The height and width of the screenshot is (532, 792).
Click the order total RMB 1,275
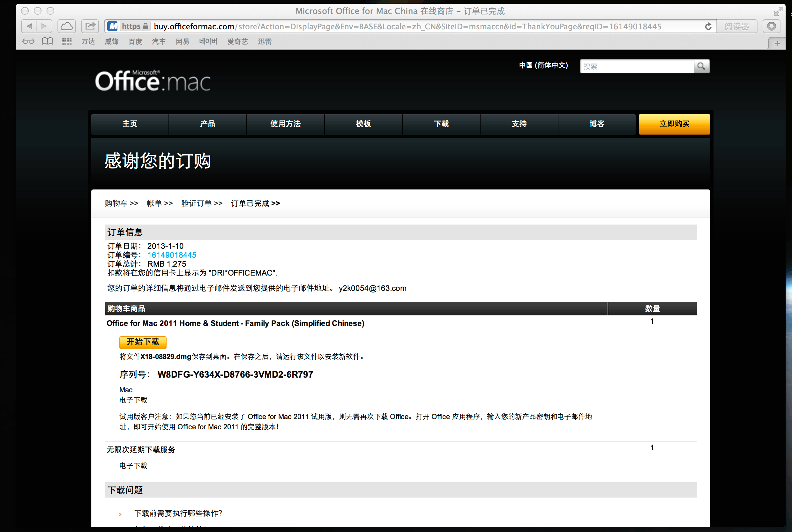167,264
